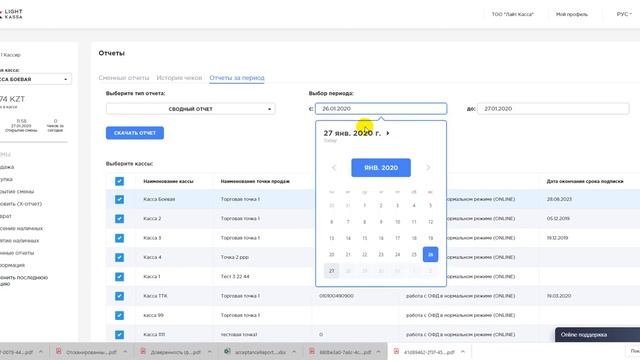Select Отчеты за период tab
The image size is (640, 360).
tap(237, 78)
